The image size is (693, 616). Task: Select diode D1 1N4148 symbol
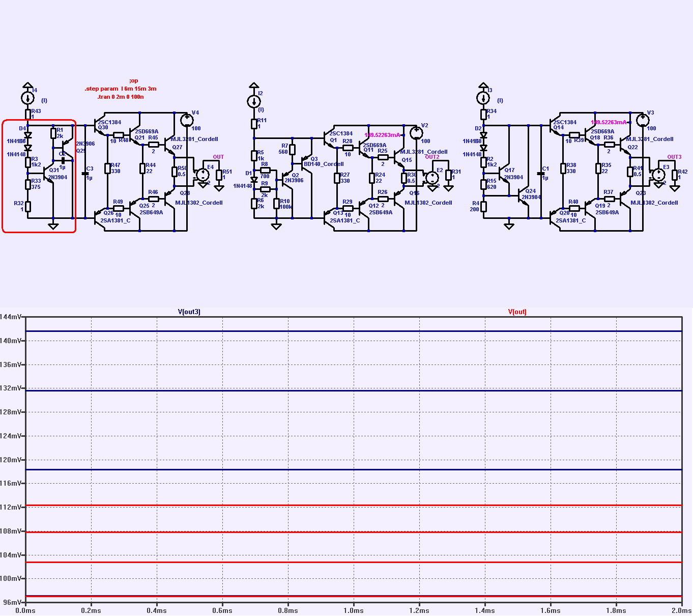point(254,179)
